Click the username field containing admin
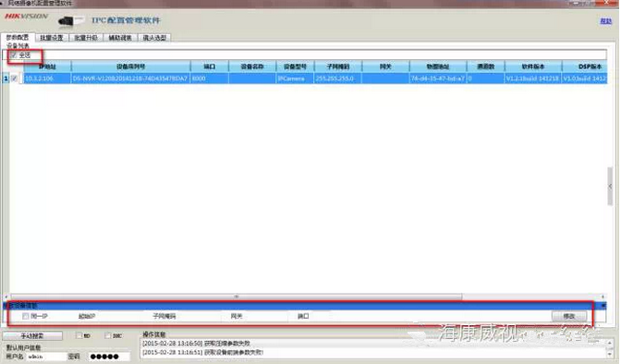Image resolution: width=621 pixels, height=364 pixels. pos(47,357)
